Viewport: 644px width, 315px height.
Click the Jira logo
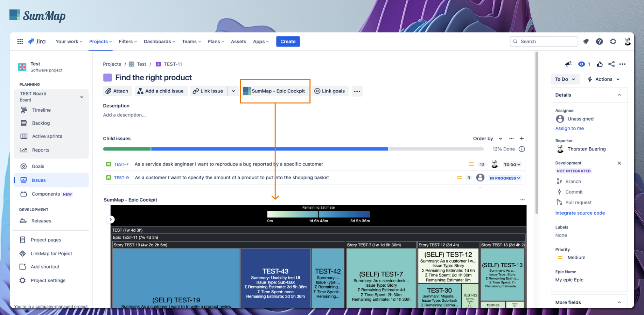coord(37,41)
